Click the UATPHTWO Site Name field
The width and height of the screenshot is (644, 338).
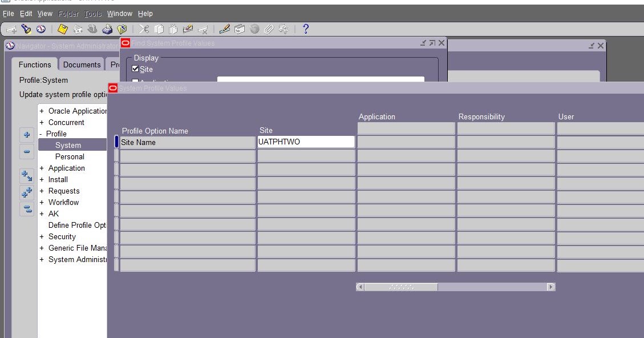306,142
